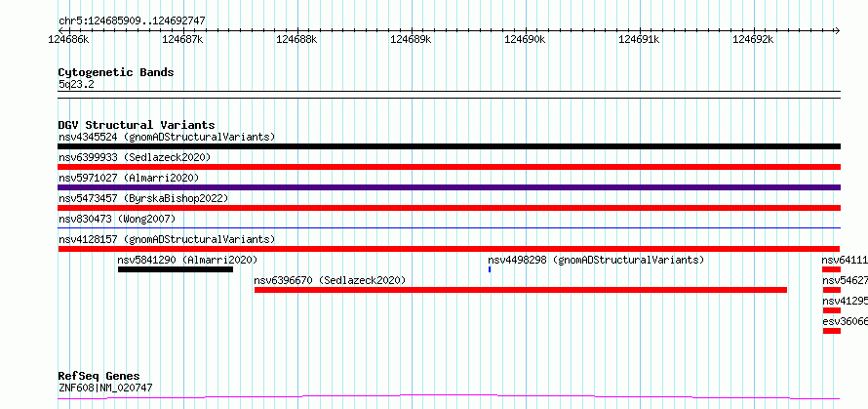Viewport: 868px width, 409px height.
Task: Click the short black nsv5841290 bar
Action: [x=176, y=269]
